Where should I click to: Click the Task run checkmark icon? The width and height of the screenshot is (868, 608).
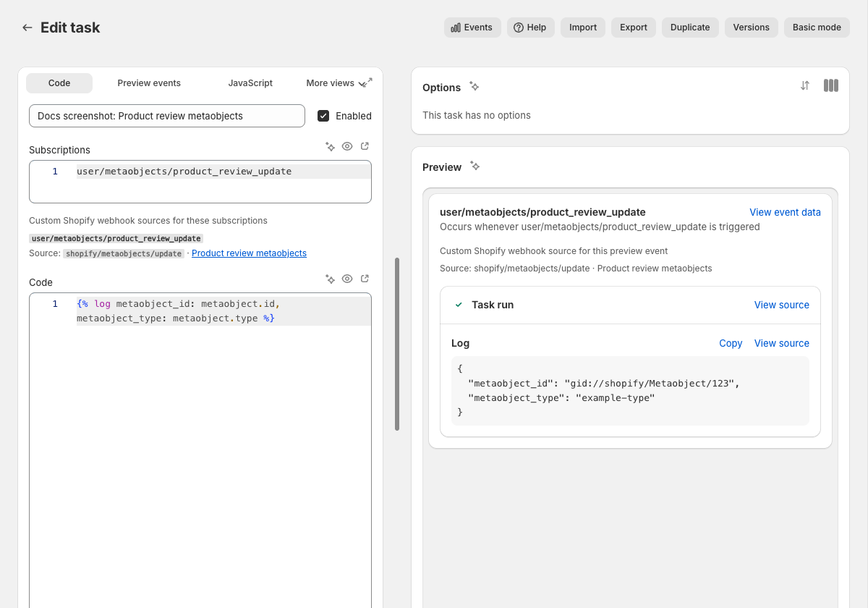[459, 305]
